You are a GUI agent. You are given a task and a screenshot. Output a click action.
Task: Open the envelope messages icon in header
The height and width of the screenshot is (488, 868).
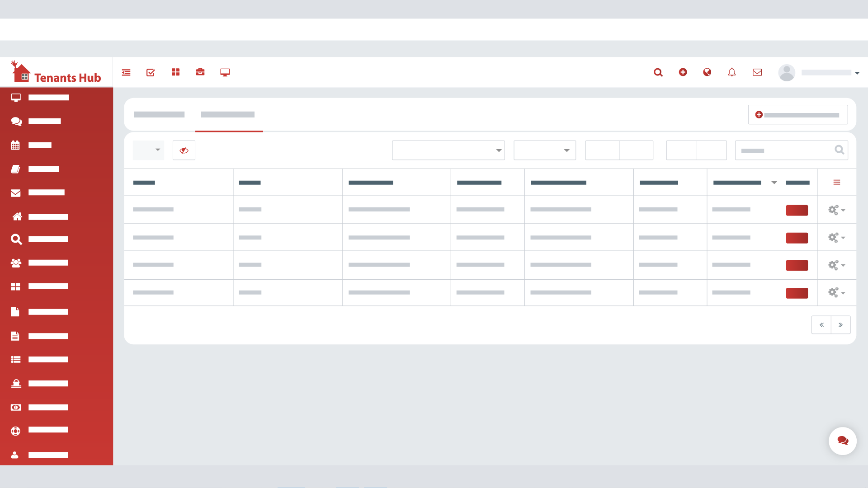pyautogui.click(x=757, y=72)
